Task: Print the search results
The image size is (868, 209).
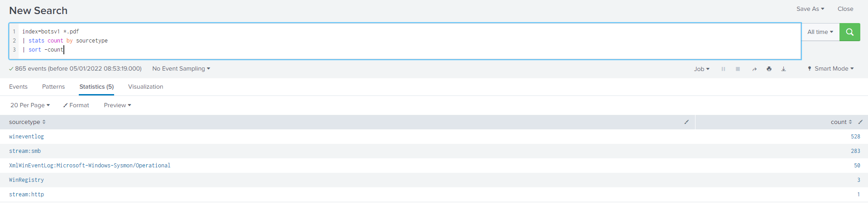Action: pos(769,69)
